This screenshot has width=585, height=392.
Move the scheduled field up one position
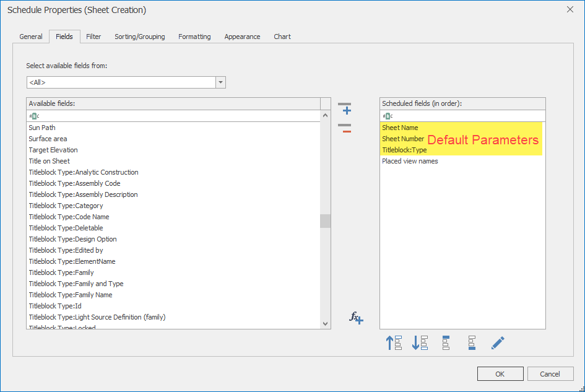(394, 342)
